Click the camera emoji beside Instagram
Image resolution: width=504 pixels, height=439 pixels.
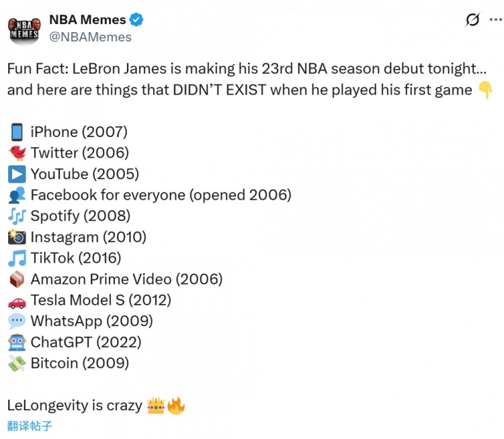click(17, 237)
